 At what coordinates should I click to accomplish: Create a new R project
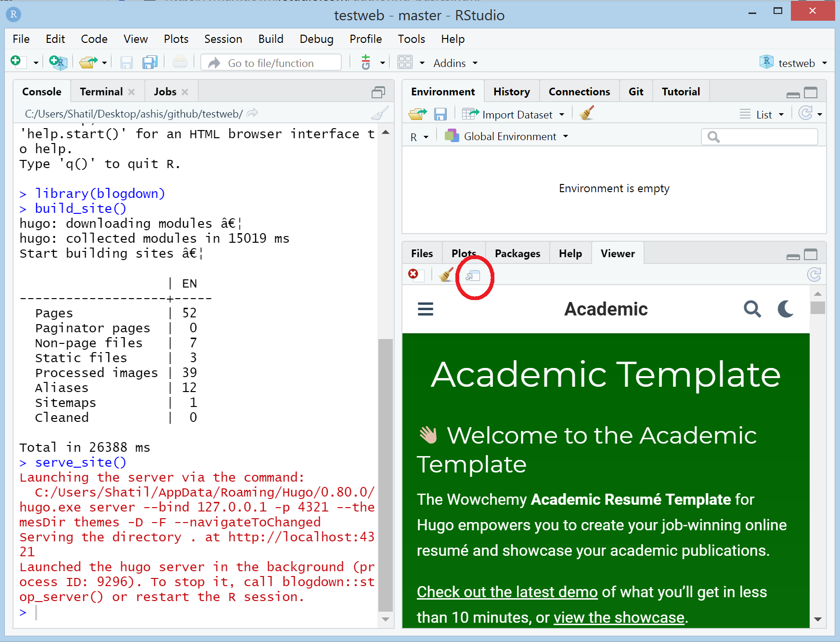(x=57, y=63)
